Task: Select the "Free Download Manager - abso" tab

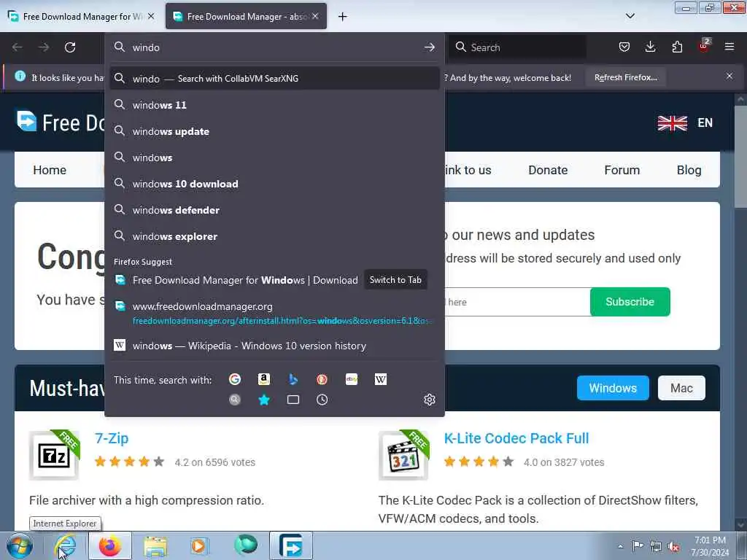Action: pyautogui.click(x=247, y=17)
